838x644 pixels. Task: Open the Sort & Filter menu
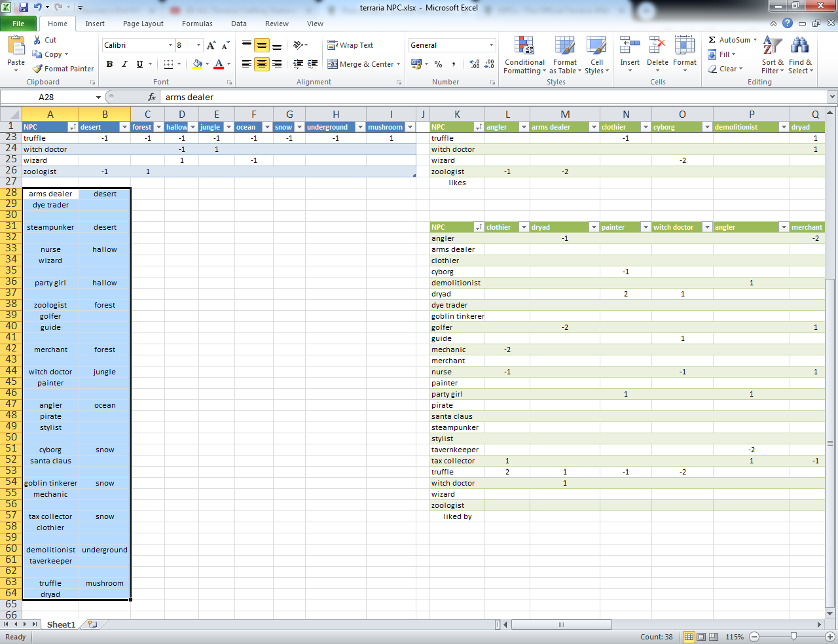click(x=773, y=55)
